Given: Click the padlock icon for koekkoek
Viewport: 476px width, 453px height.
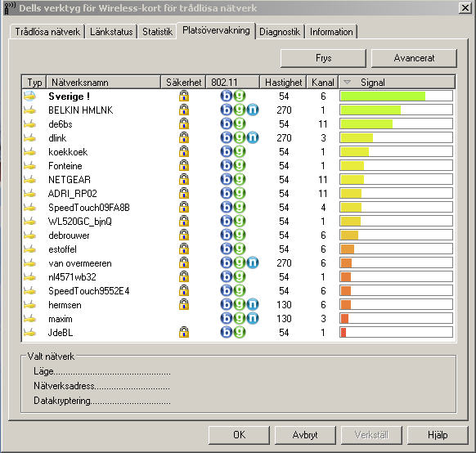Looking at the screenshot, I should (x=184, y=151).
